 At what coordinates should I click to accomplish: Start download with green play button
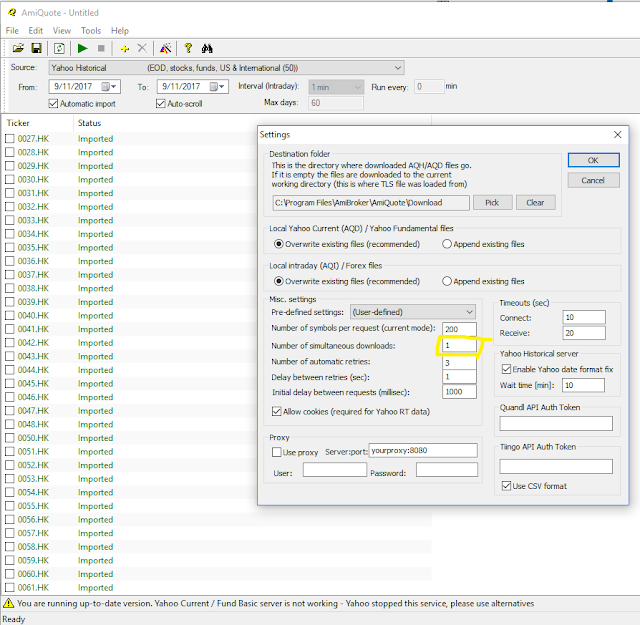coord(82,49)
